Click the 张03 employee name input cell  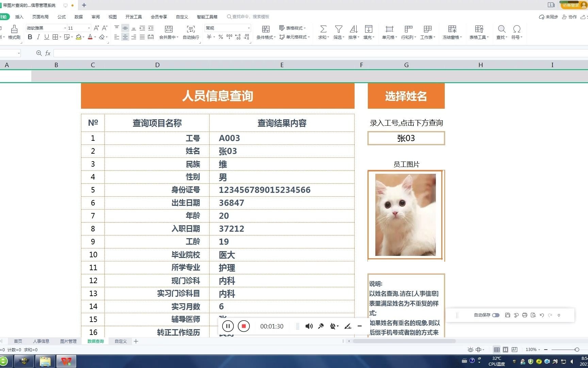[x=406, y=138]
